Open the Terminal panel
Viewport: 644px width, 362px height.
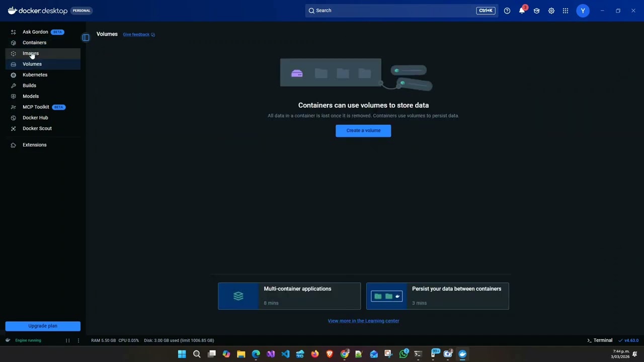pyautogui.click(x=600, y=340)
